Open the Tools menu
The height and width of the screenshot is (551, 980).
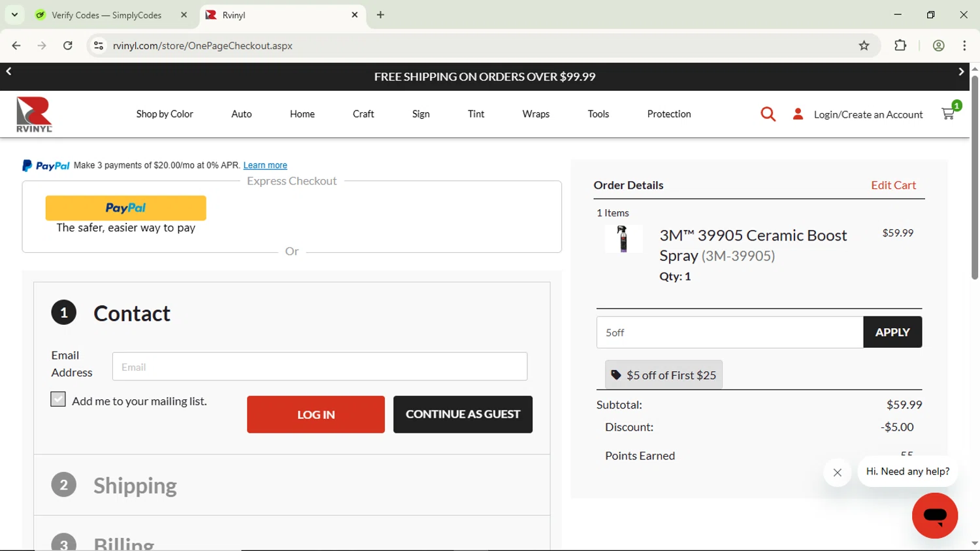click(x=598, y=114)
